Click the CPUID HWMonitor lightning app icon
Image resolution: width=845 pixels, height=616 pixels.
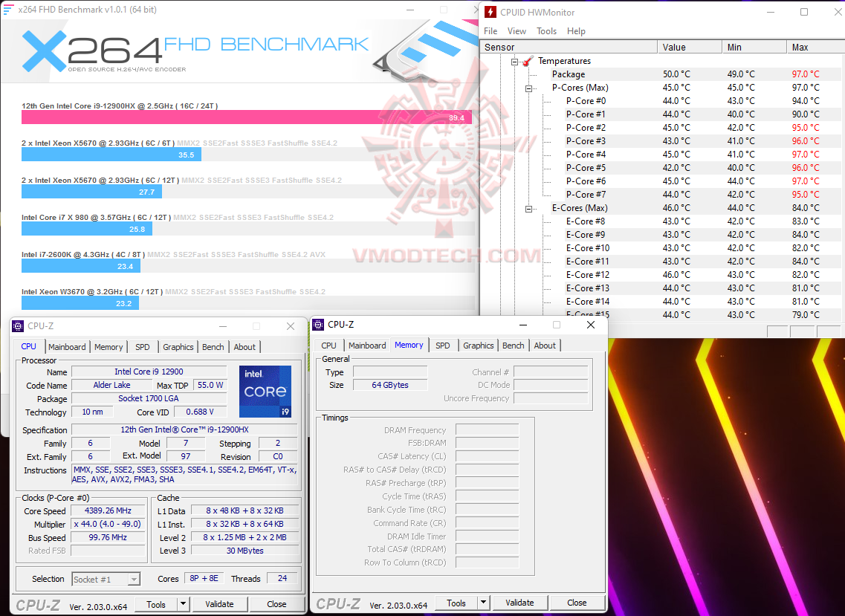click(490, 12)
